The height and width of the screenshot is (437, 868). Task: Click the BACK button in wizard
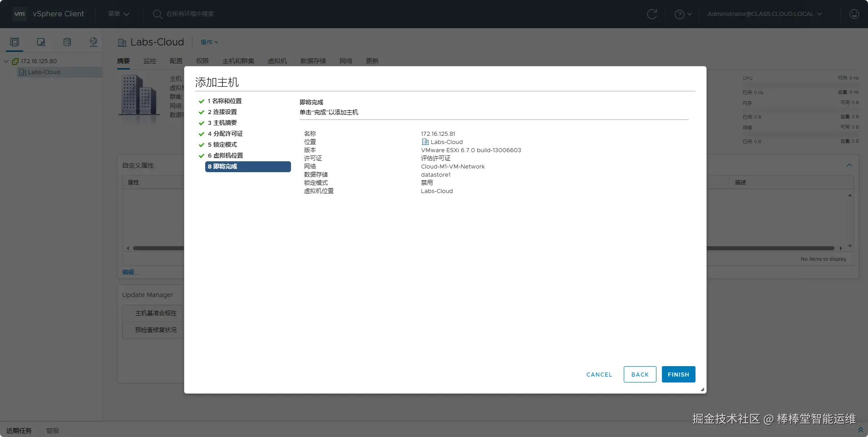point(640,374)
